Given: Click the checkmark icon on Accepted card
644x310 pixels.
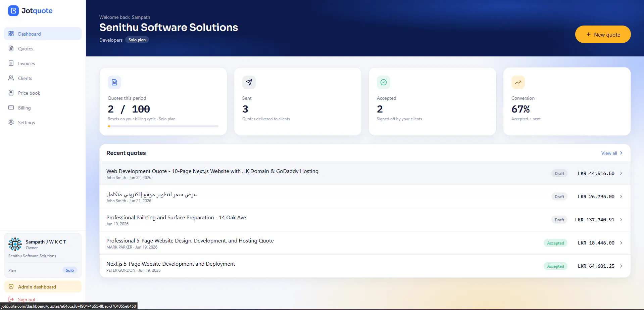Looking at the screenshot, I should point(384,82).
